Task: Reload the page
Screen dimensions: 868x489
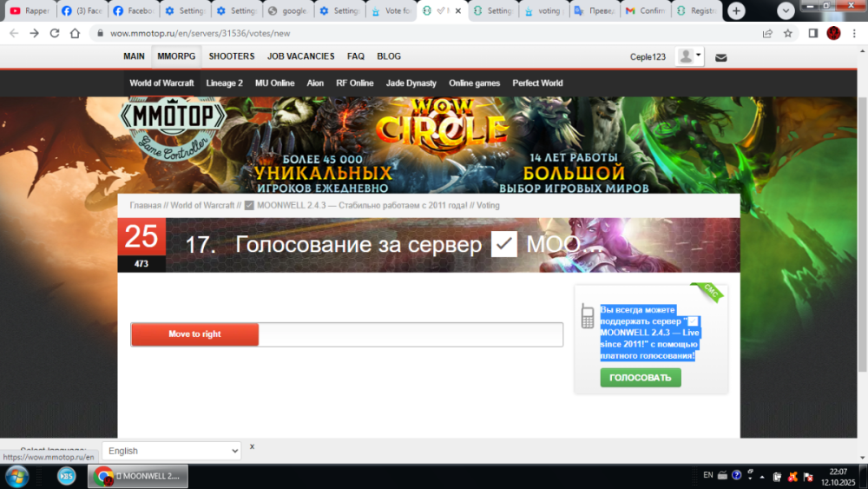Action: pos(55,33)
